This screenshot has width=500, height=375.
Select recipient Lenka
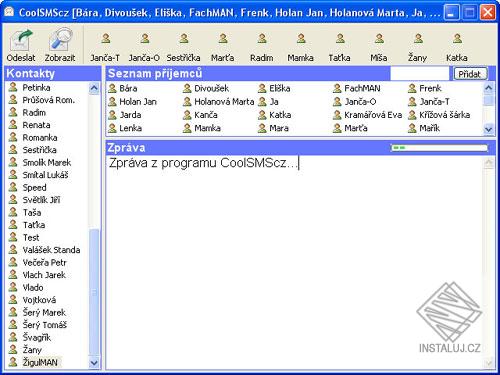125,128
